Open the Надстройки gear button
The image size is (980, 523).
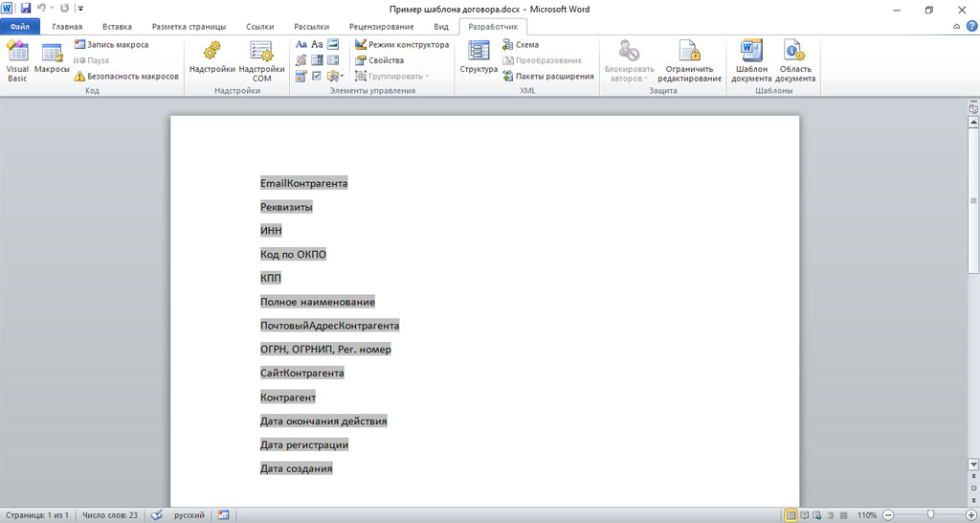pos(212,61)
